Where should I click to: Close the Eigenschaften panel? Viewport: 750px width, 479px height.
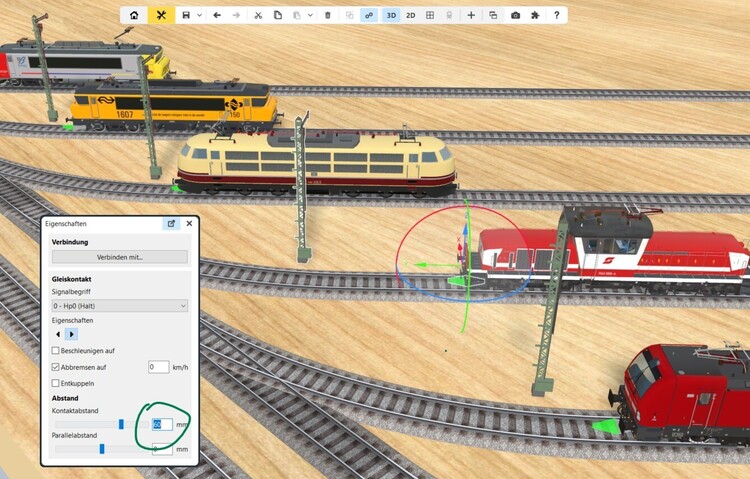[x=189, y=223]
